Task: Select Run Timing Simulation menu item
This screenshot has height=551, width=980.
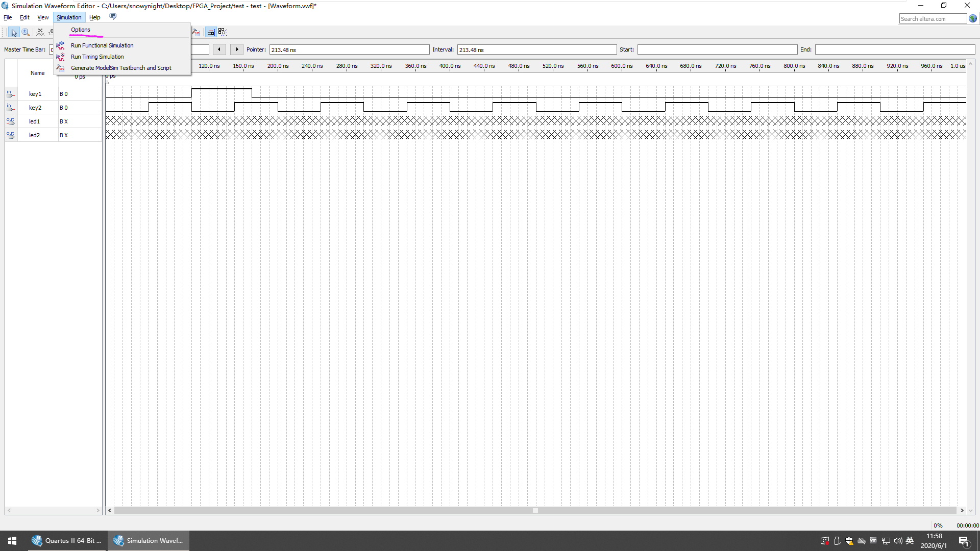Action: 97,57
